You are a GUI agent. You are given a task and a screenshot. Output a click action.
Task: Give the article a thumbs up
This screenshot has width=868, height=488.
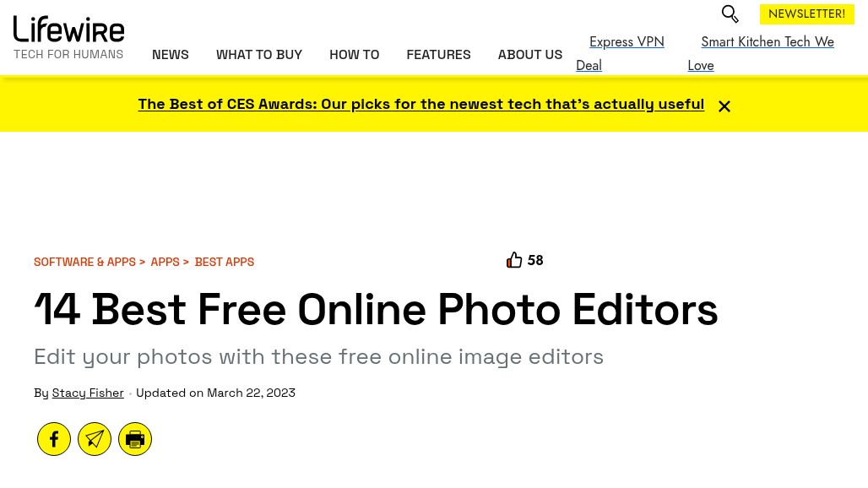click(514, 260)
